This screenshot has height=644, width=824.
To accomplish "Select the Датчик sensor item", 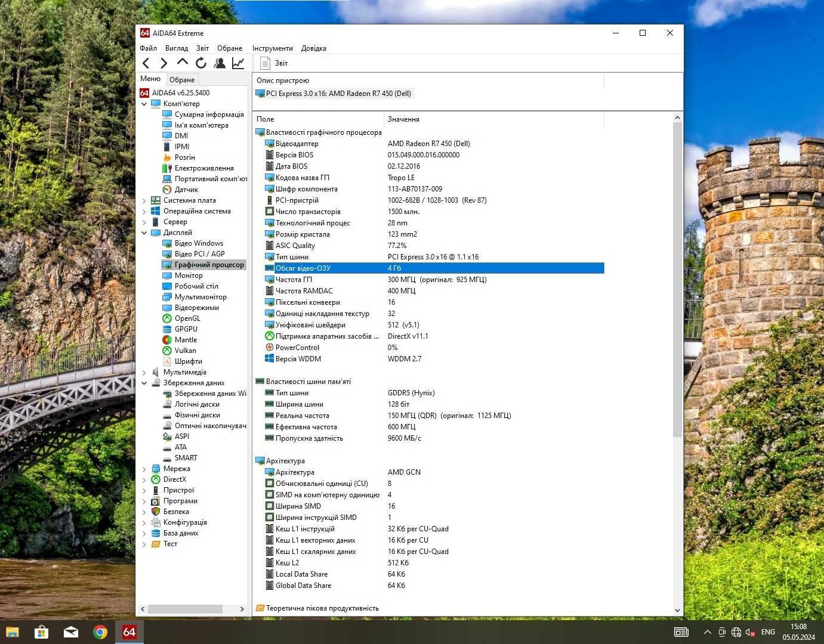I will click(x=186, y=190).
